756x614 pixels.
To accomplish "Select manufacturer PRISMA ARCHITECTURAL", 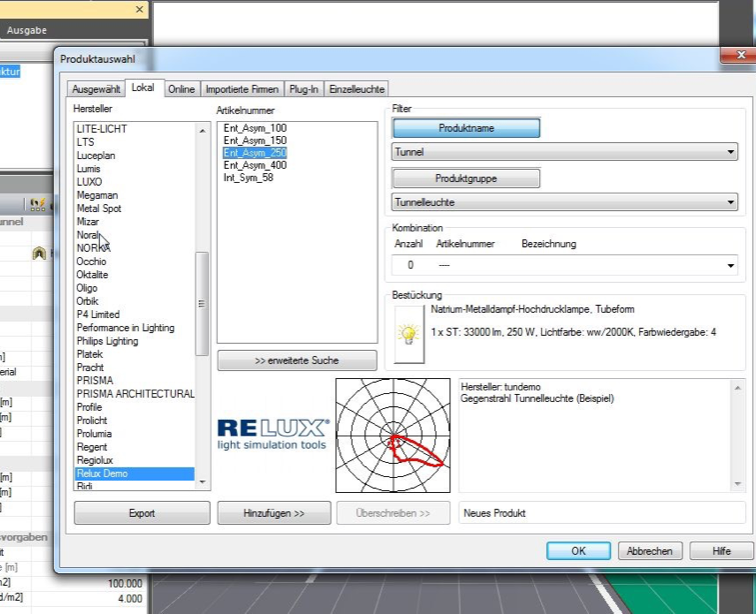I will 135,394.
